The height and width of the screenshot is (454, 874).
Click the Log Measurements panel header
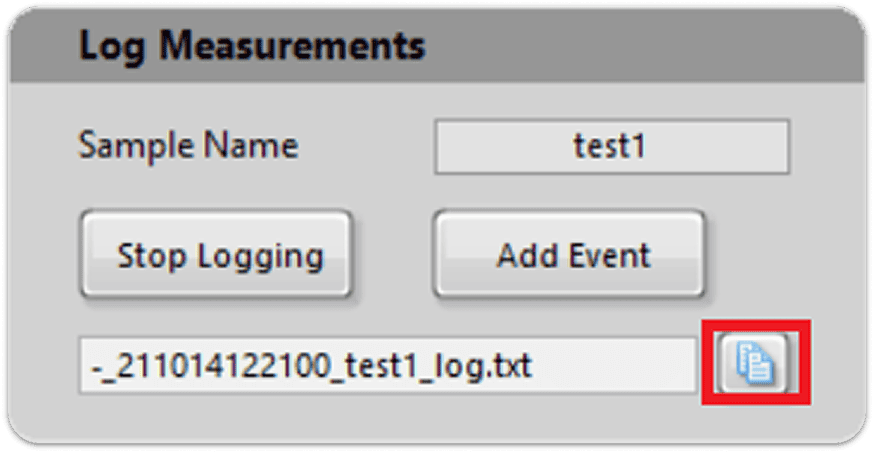tap(437, 47)
